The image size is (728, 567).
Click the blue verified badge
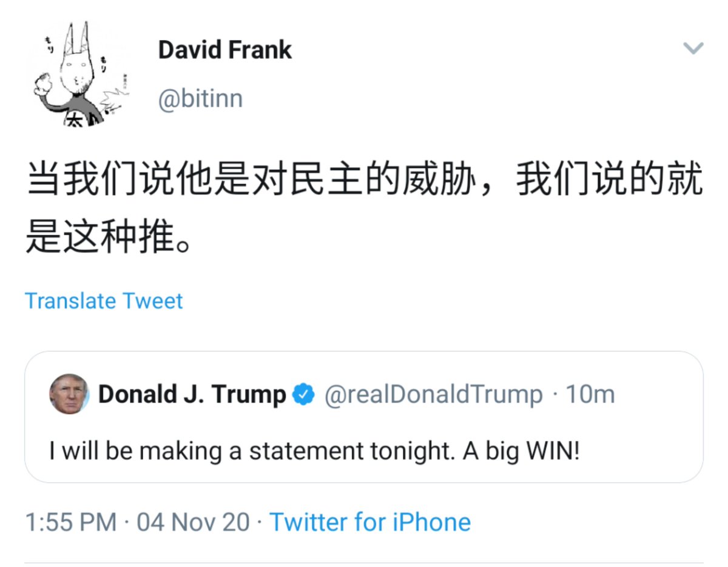(x=303, y=395)
